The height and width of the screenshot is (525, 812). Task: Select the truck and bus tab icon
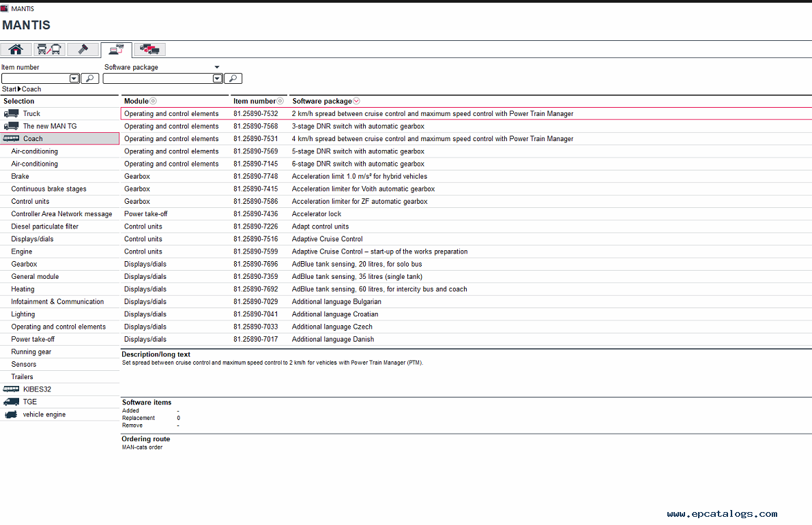pyautogui.click(x=49, y=49)
